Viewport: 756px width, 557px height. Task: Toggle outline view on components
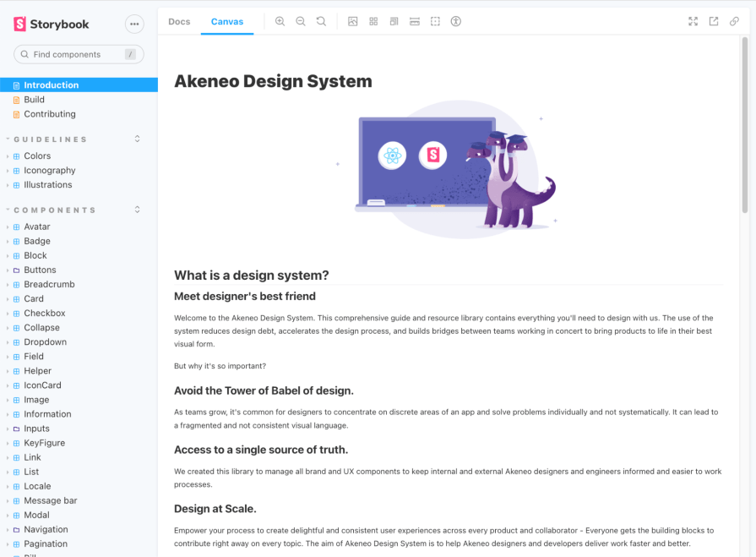coord(435,21)
